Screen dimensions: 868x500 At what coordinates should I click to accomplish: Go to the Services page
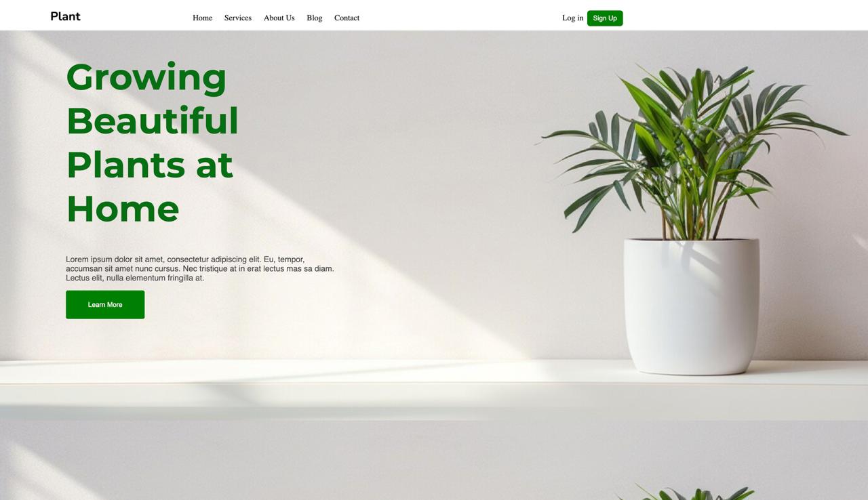(237, 18)
